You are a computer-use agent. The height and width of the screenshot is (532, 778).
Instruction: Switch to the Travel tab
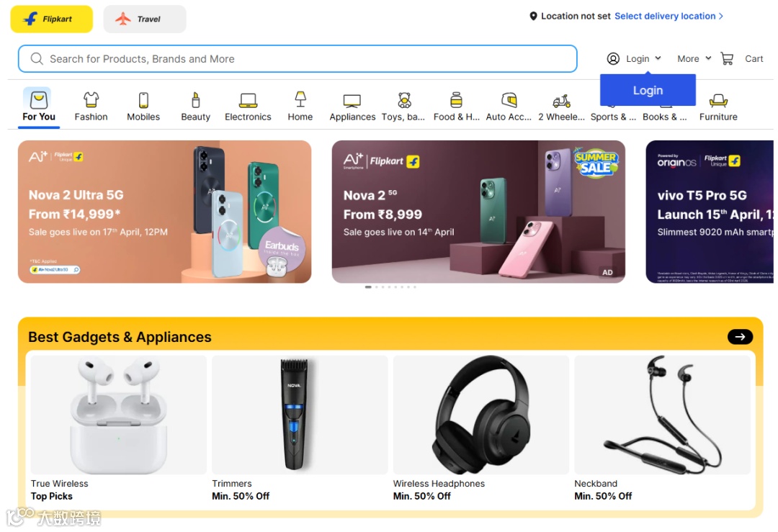pyautogui.click(x=144, y=19)
